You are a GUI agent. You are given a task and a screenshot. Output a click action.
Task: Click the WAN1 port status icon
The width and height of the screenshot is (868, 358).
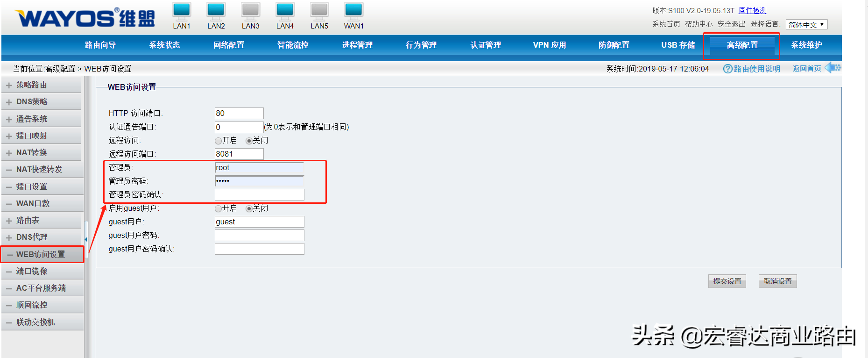[x=353, y=11]
